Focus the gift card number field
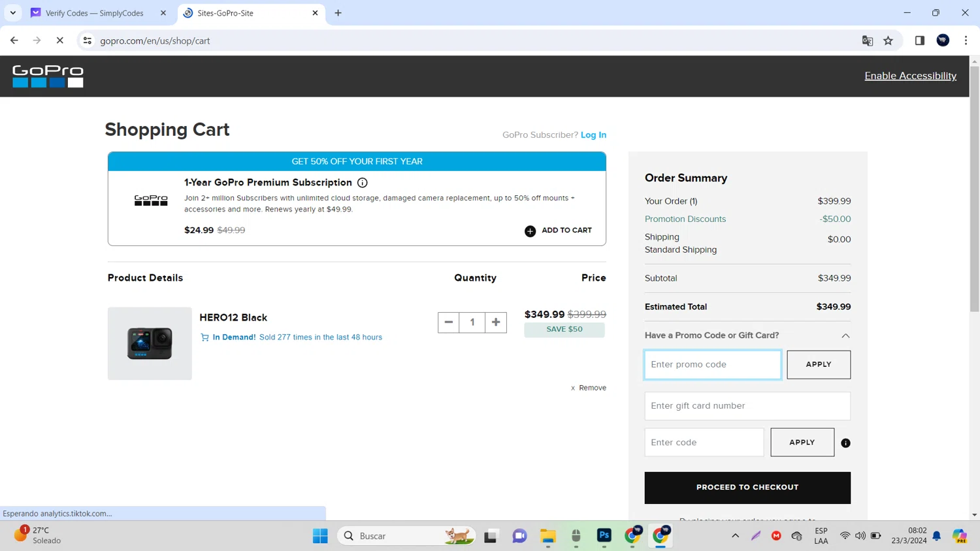Screen dimensions: 980x551 click(747, 406)
